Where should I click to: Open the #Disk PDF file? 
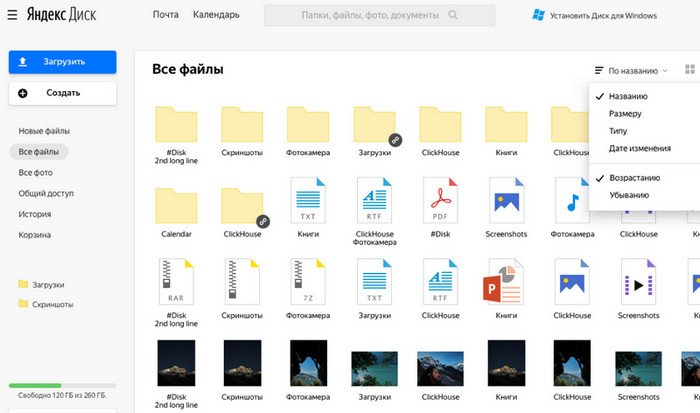pyautogui.click(x=440, y=200)
